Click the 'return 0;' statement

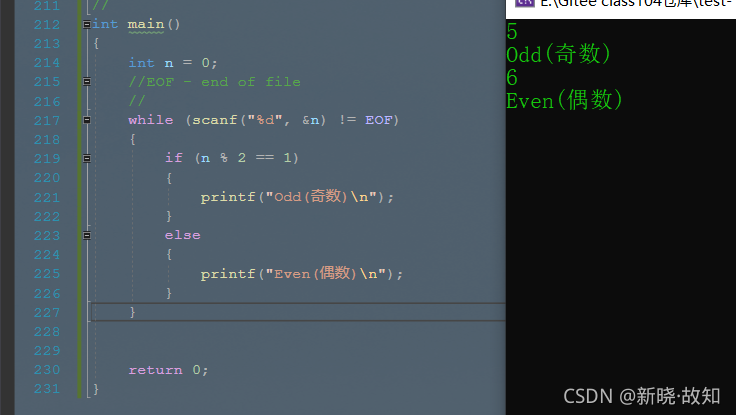point(168,370)
